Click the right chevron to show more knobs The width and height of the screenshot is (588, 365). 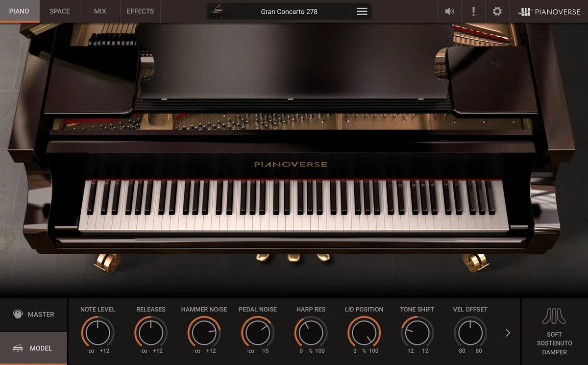click(508, 333)
